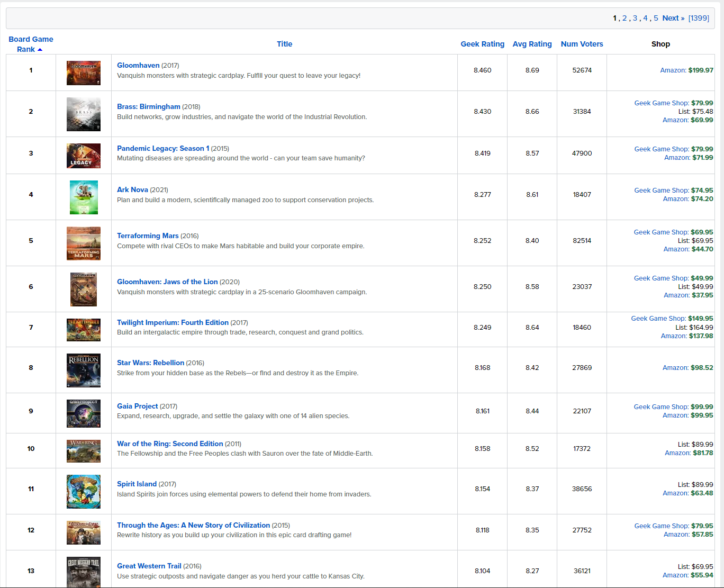Screen dimensions: 724x588
Task: Click Ark Nova average rating 8.61
Action: click(532, 194)
